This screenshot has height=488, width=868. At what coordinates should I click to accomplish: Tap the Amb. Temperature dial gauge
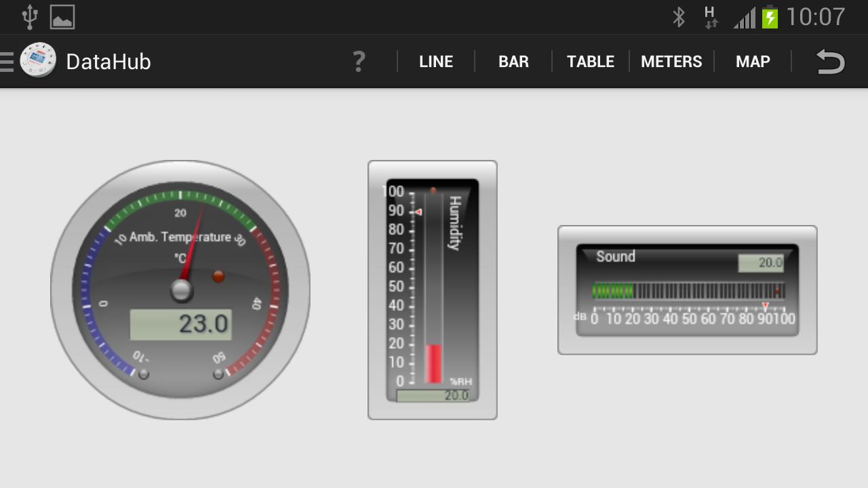(180, 290)
